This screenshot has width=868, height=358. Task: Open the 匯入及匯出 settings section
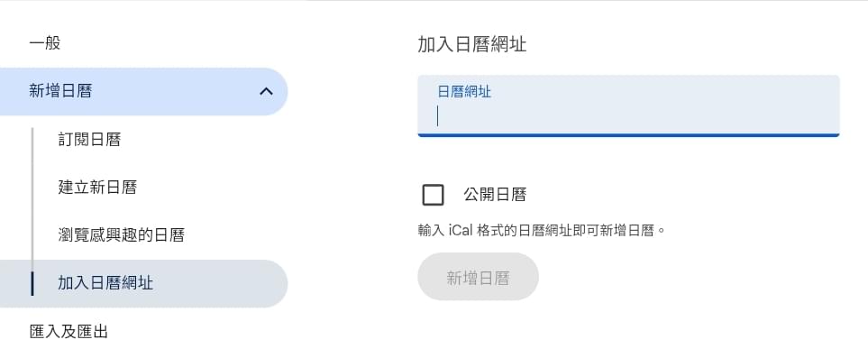69,332
